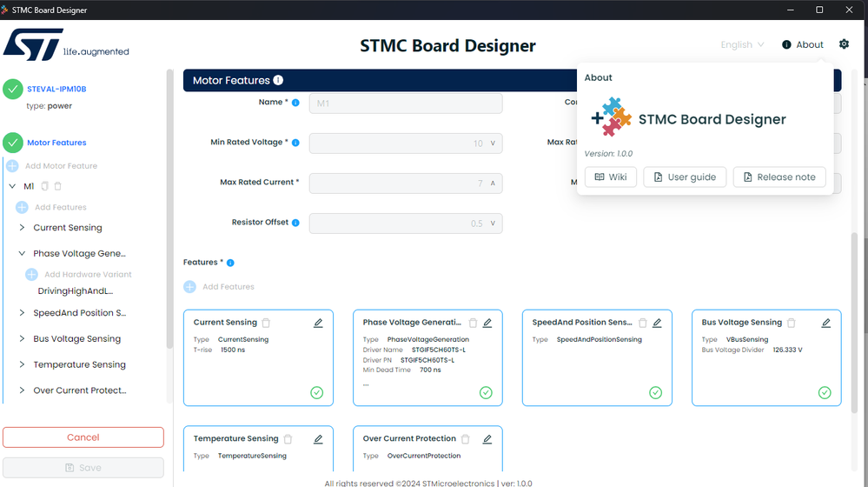Open the Max Rated Current dropdown

tap(406, 183)
